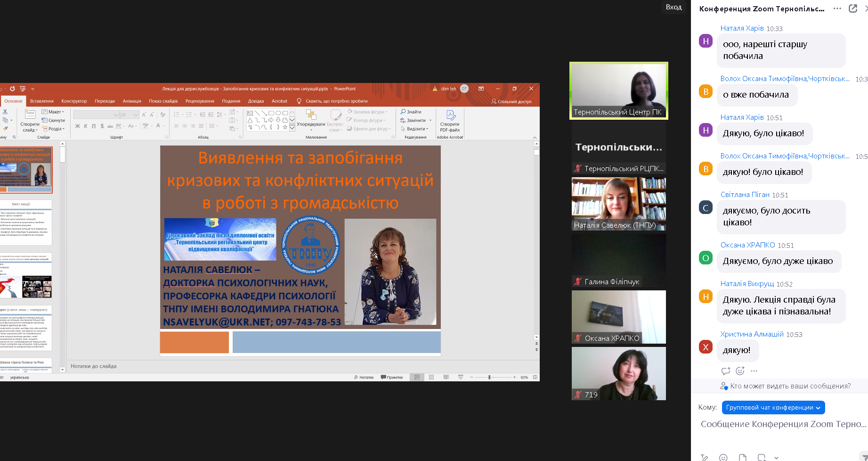Viewport: 868px width, 461px height.
Task: Select the star shape in shapes gallery
Action: [x=285, y=127]
